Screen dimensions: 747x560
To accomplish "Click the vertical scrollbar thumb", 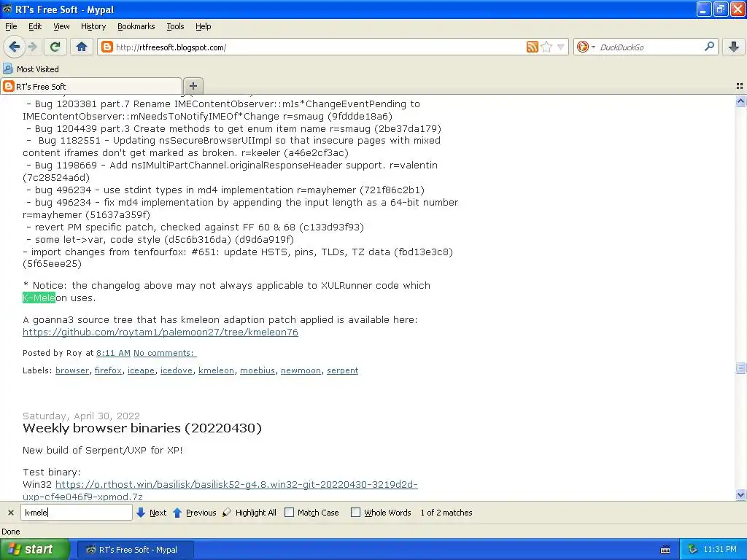I will click(x=740, y=367).
